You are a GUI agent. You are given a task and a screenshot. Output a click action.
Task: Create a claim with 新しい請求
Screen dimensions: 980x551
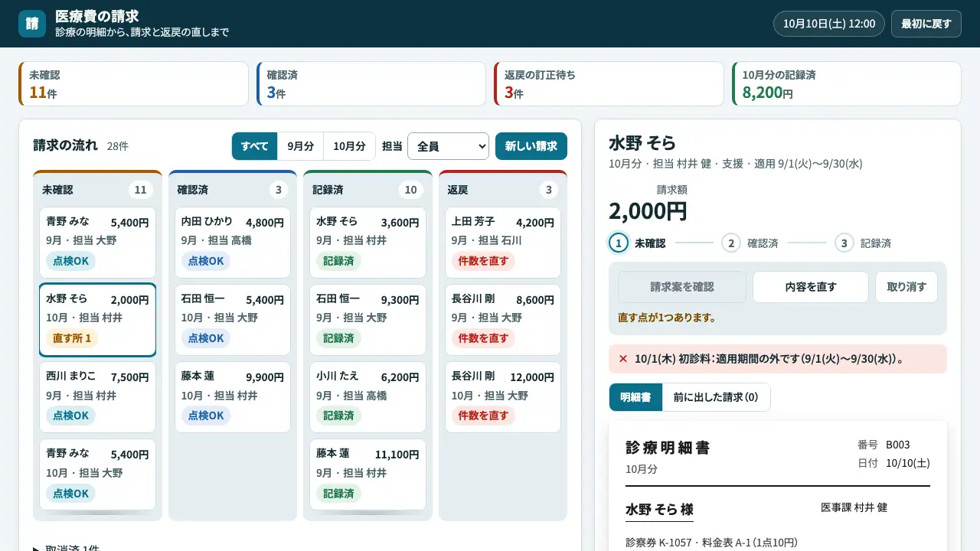click(531, 146)
